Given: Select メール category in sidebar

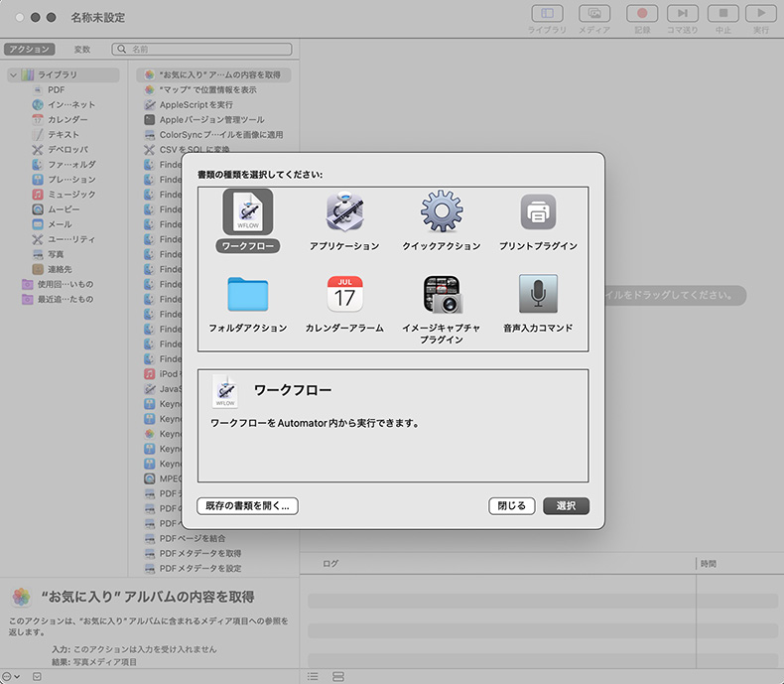Looking at the screenshot, I should (60, 224).
